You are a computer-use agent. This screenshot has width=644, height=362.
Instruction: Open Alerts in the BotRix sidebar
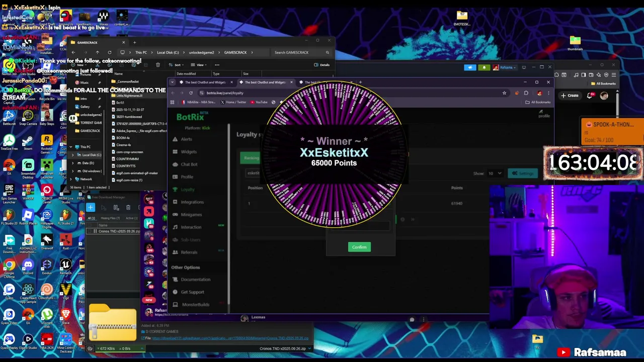point(183,139)
